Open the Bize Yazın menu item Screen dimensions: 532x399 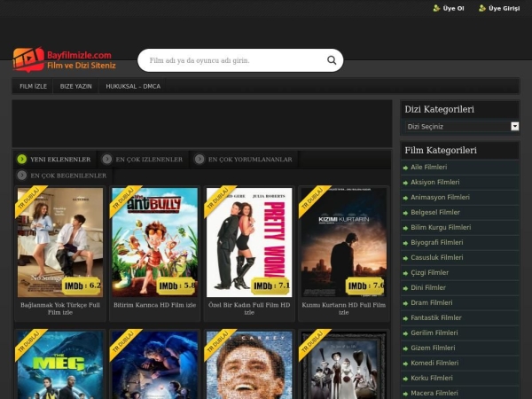pyautogui.click(x=75, y=86)
